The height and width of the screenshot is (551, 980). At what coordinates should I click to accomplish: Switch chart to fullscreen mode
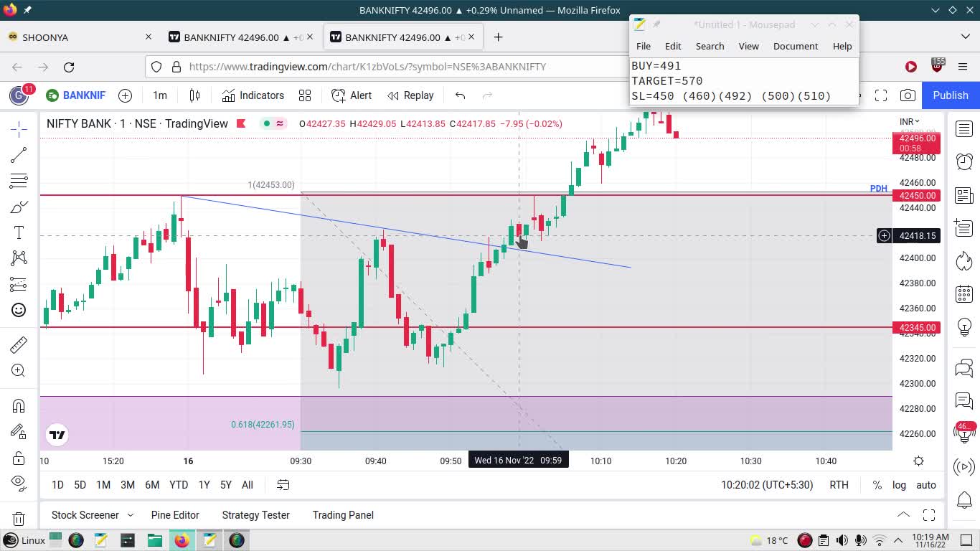tap(881, 95)
